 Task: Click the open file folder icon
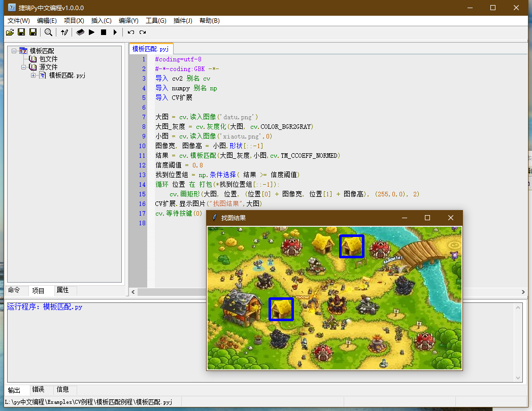(x=10, y=32)
